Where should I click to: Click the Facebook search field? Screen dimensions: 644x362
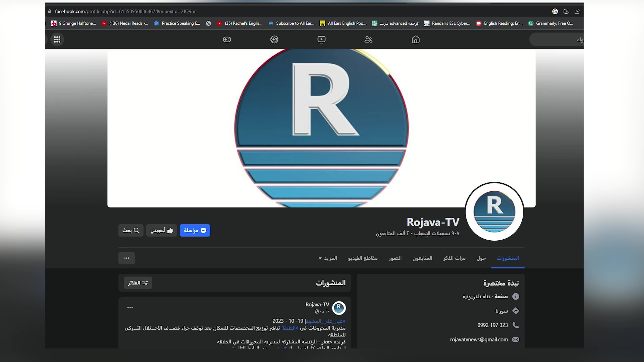(x=556, y=40)
